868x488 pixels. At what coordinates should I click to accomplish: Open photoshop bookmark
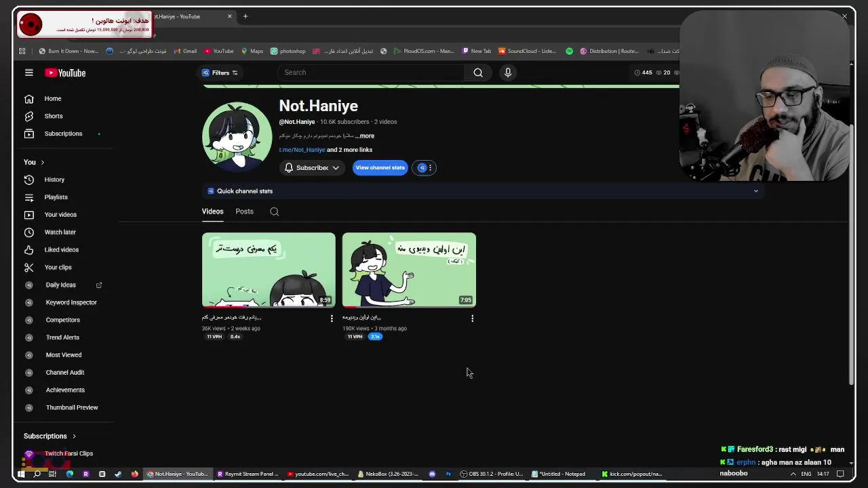(x=288, y=51)
